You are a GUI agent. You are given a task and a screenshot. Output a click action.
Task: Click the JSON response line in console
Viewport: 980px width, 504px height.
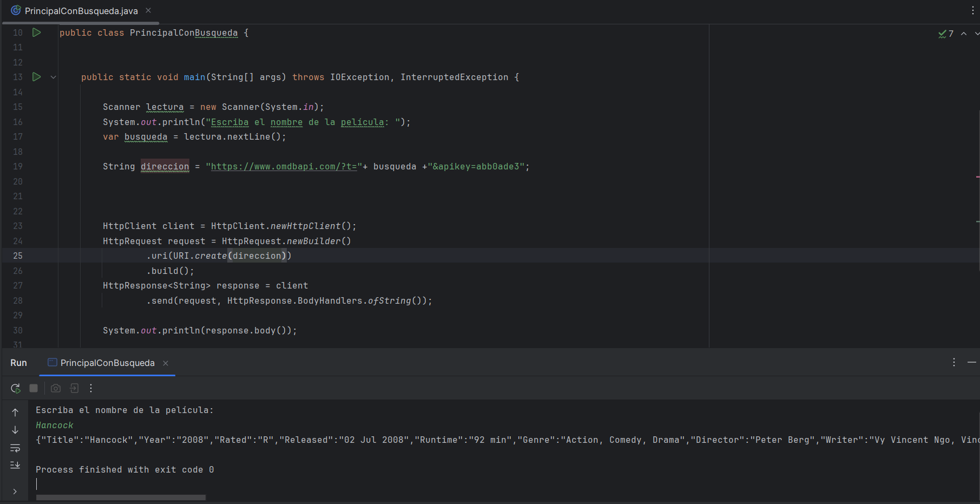[x=508, y=440]
